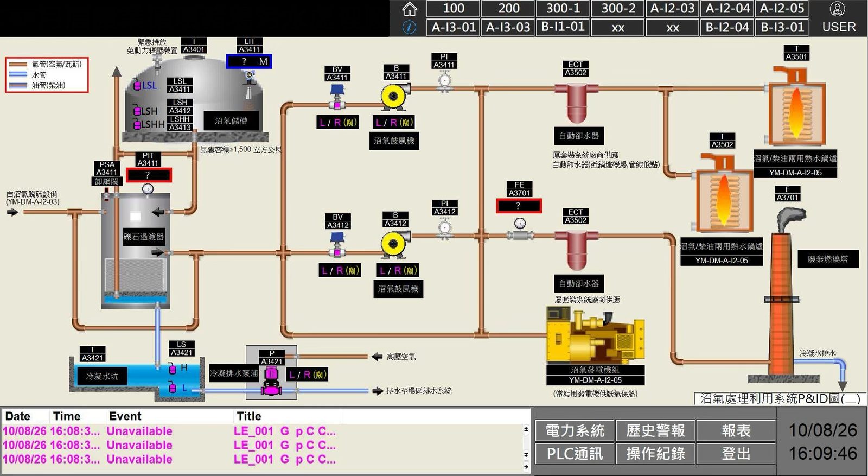Click pressure gauge PI A3412 icon
Viewport: 868px width, 476px height.
coord(445,228)
